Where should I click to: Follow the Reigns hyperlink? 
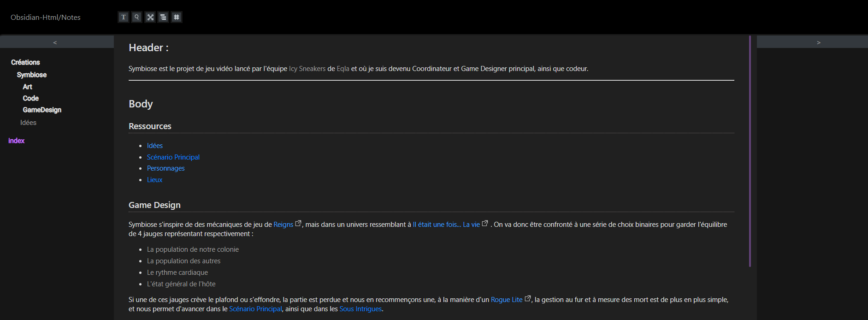click(283, 225)
